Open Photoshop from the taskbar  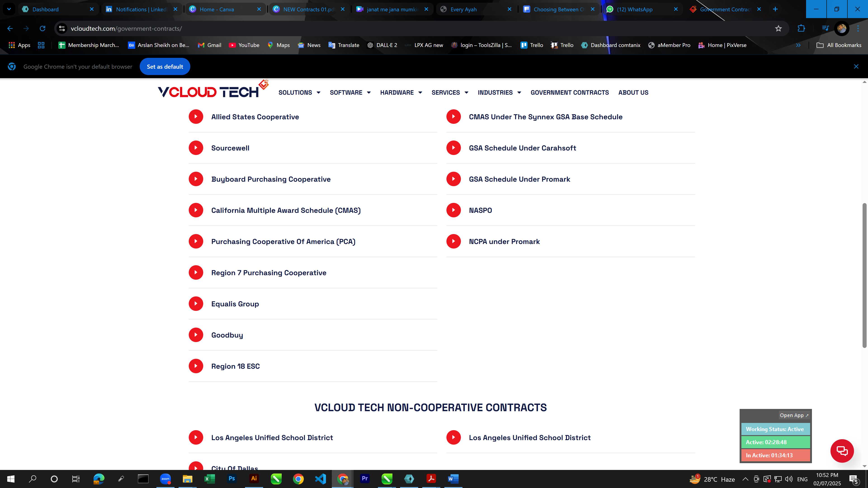point(231,479)
